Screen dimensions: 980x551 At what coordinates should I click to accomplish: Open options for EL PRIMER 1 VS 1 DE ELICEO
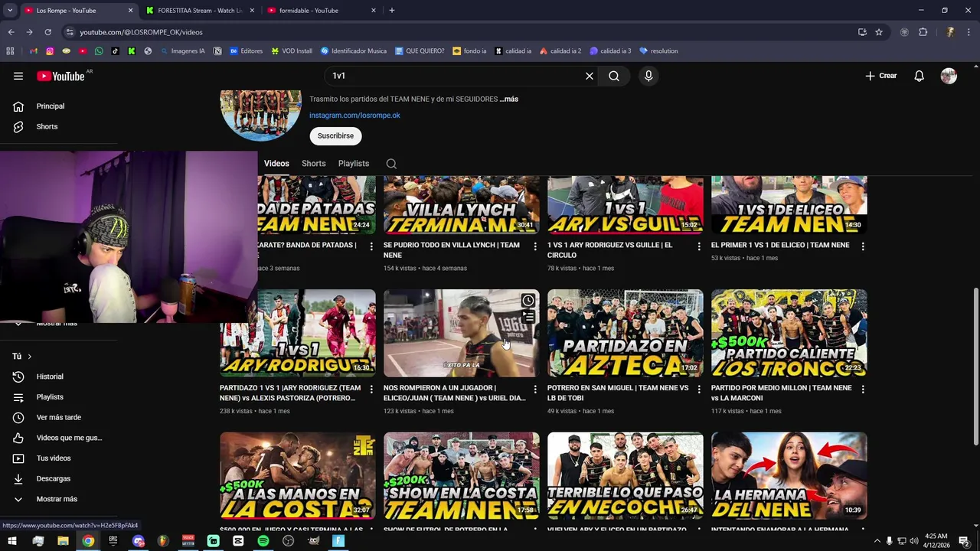(863, 246)
